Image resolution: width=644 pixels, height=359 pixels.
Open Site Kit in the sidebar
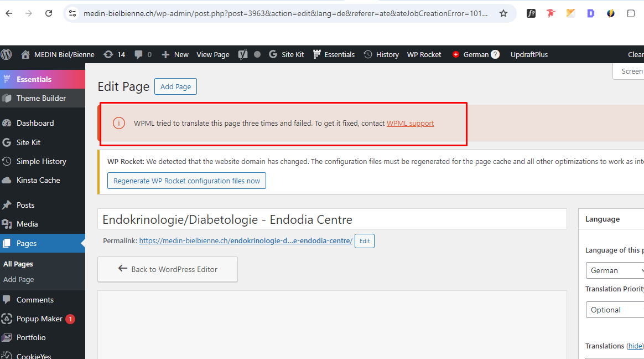pyautogui.click(x=42, y=142)
